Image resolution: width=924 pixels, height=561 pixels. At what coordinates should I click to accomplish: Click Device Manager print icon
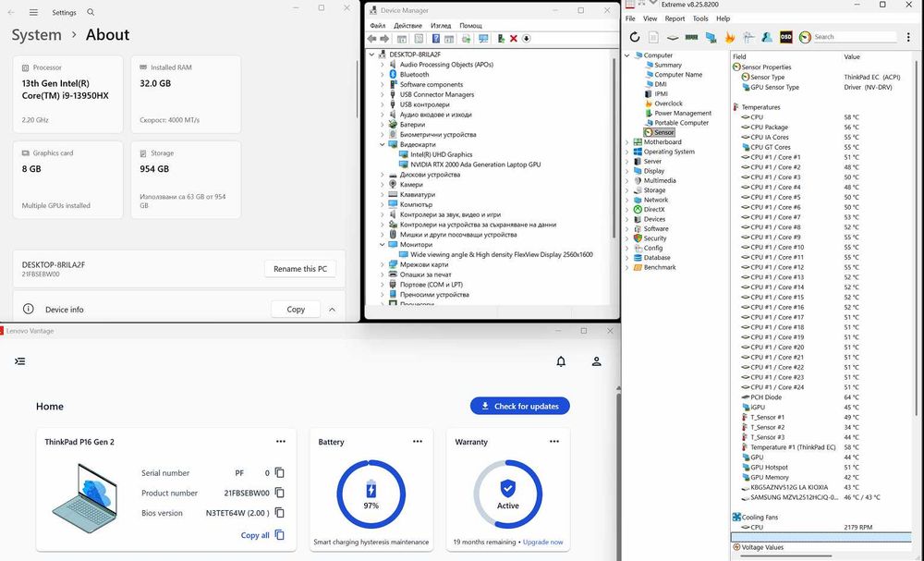click(x=466, y=39)
